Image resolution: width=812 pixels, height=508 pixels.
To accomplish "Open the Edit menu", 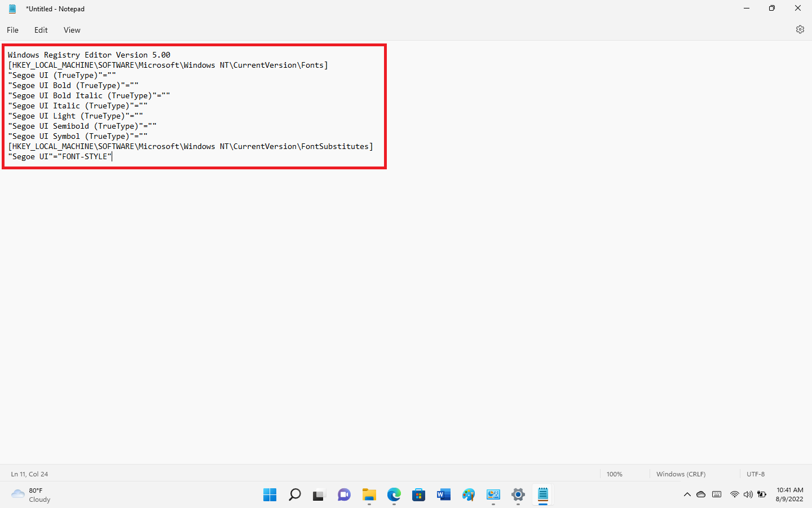I will click(x=41, y=30).
